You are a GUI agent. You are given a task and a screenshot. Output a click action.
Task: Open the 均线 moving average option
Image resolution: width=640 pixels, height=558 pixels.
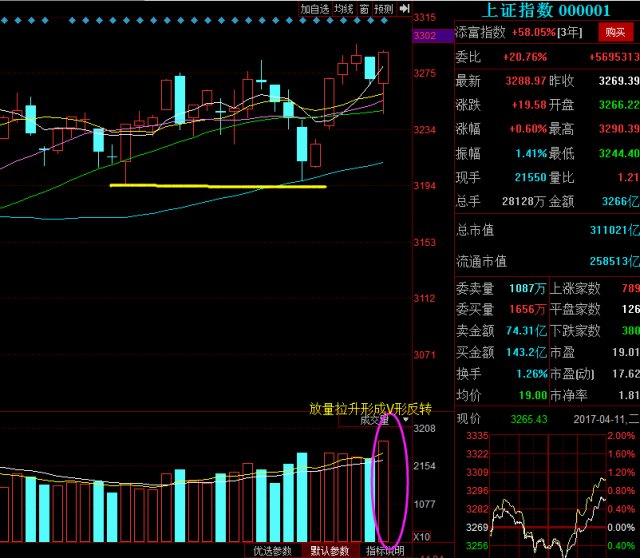[x=344, y=9]
